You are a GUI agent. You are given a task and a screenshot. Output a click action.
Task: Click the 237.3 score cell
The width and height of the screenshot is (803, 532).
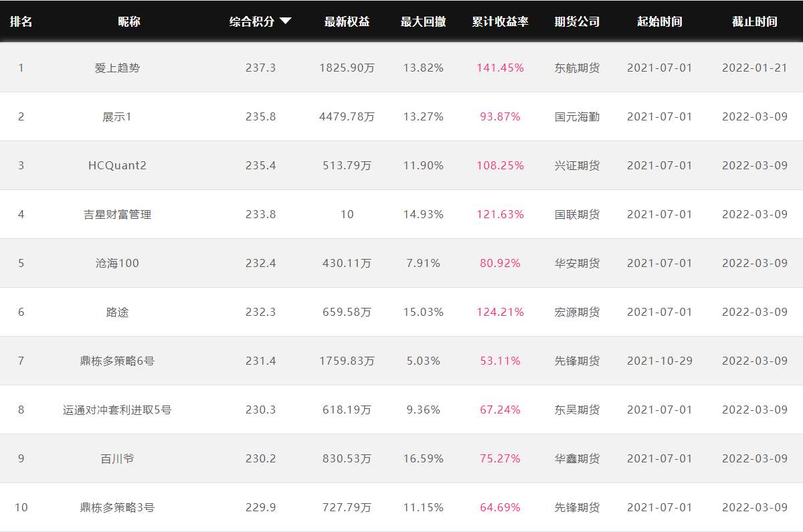[260, 68]
